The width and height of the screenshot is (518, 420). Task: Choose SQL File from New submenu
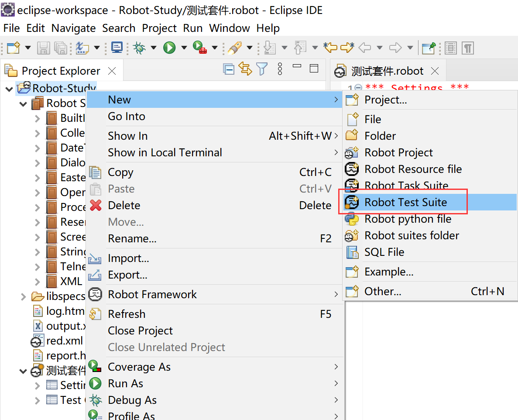[430, 252]
